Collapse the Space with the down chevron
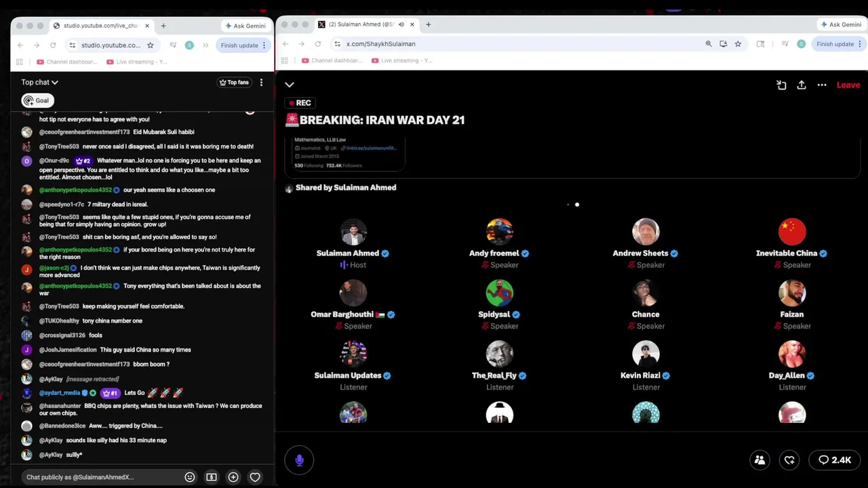Viewport: 868px width, 488px height. pos(290,85)
